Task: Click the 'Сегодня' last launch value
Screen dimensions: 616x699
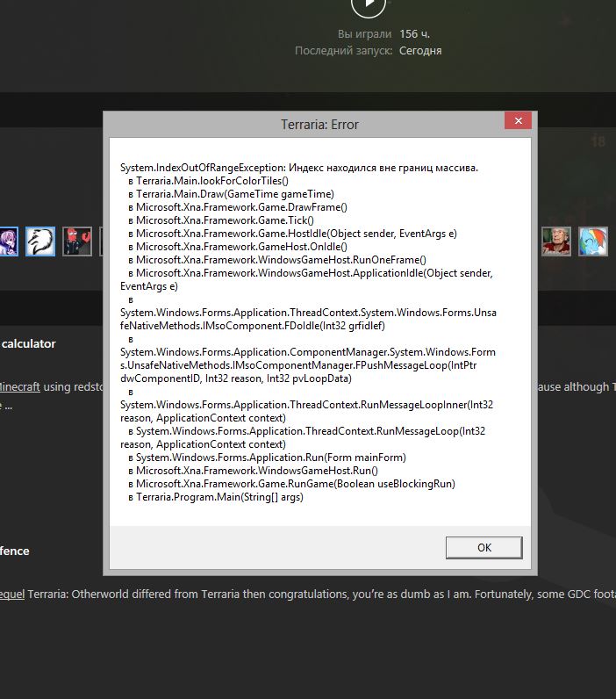Action: click(x=420, y=51)
